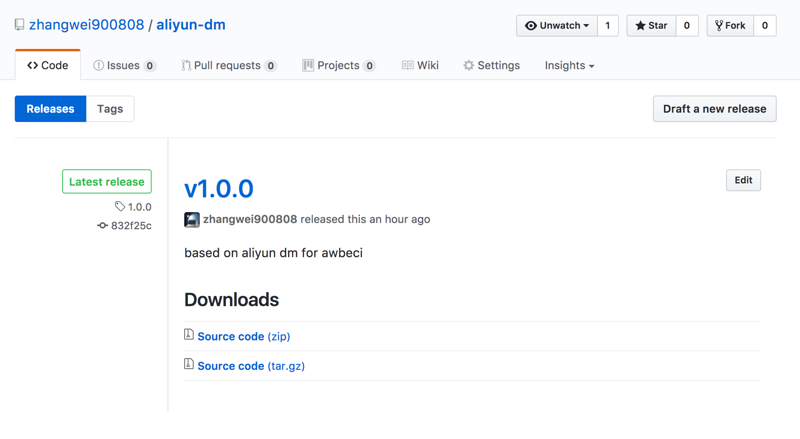Click the Downloads heading
The image size is (800, 439).
(x=232, y=300)
